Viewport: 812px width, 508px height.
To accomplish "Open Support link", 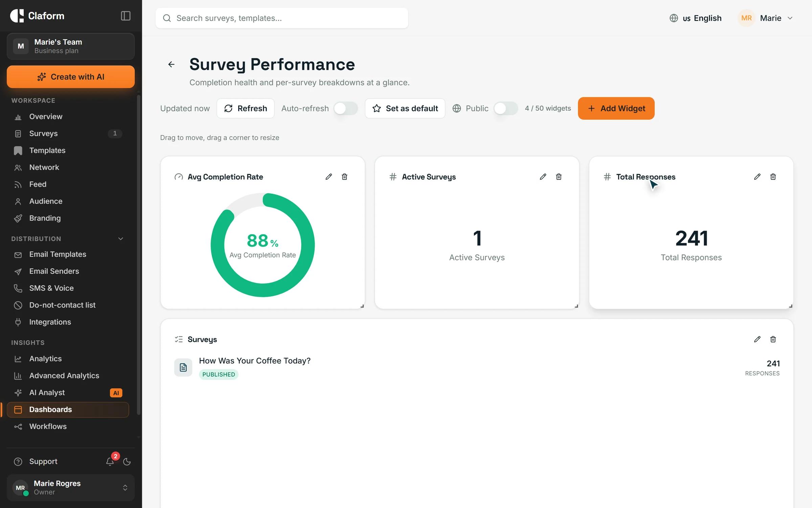I will (43, 462).
